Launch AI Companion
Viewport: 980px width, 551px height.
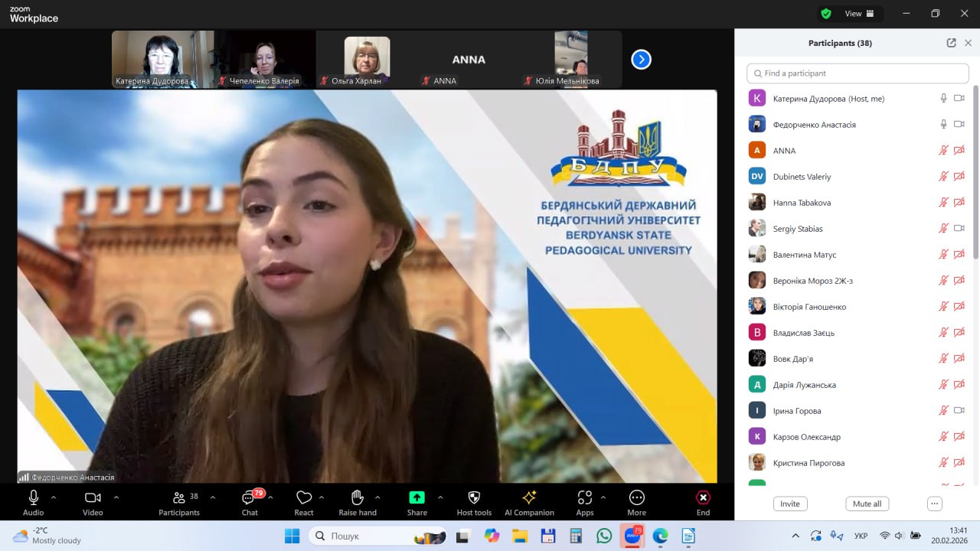(529, 499)
